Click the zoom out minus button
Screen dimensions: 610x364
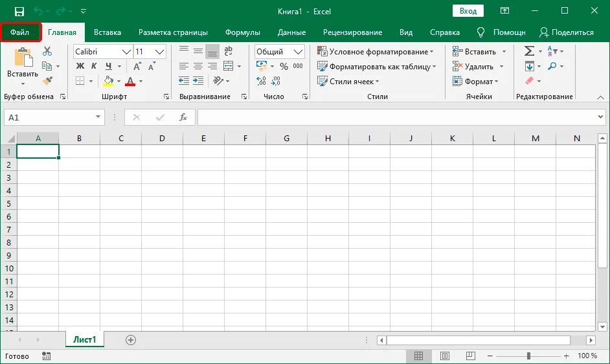pyautogui.click(x=490, y=356)
